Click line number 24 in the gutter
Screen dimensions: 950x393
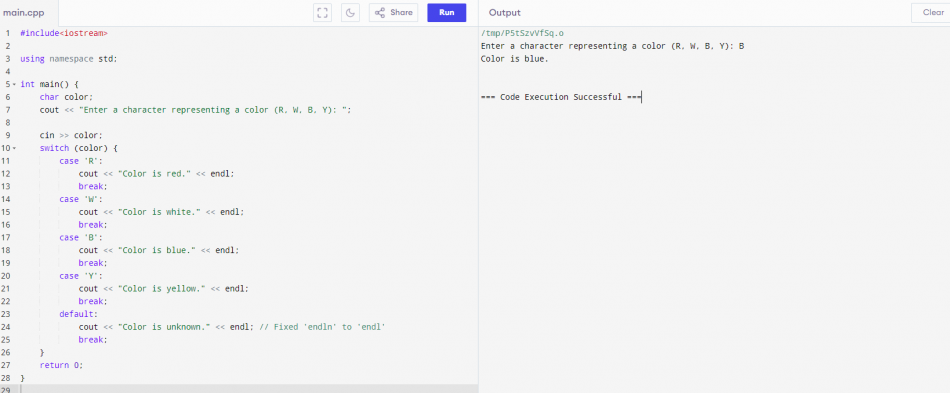pos(5,326)
